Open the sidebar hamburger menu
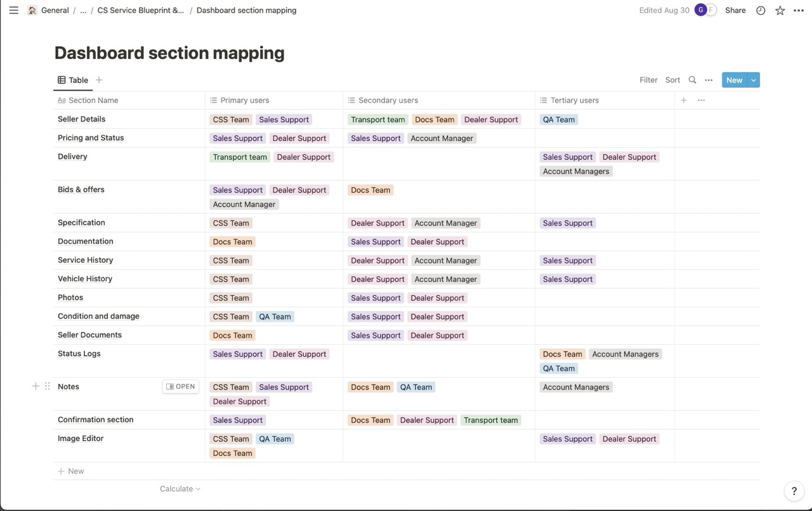 pyautogui.click(x=13, y=10)
